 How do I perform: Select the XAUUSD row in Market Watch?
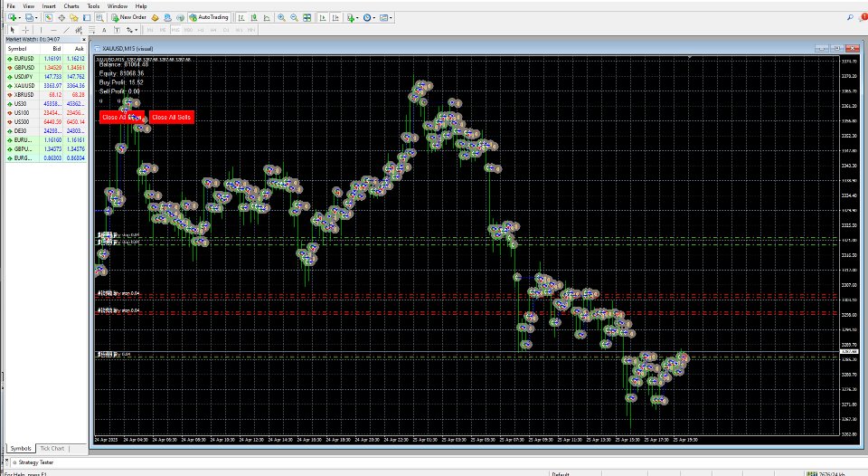(46, 85)
